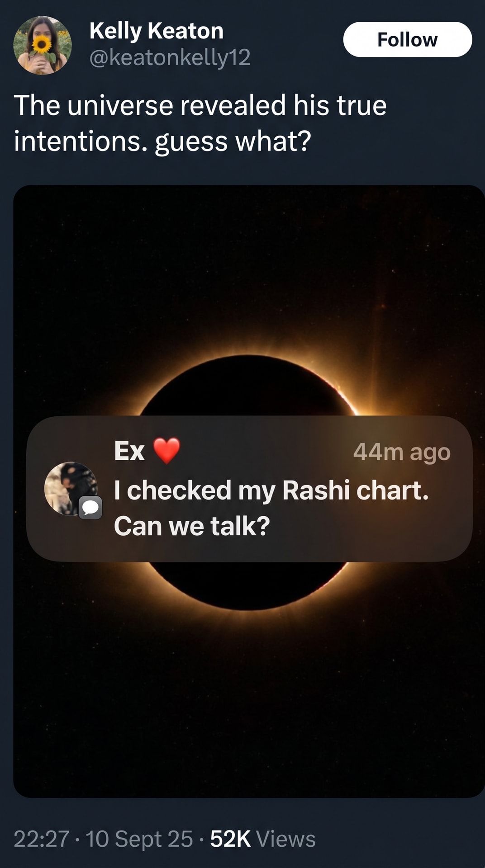Tap the Messages app badge icon
The image size is (485, 868).
click(x=90, y=507)
